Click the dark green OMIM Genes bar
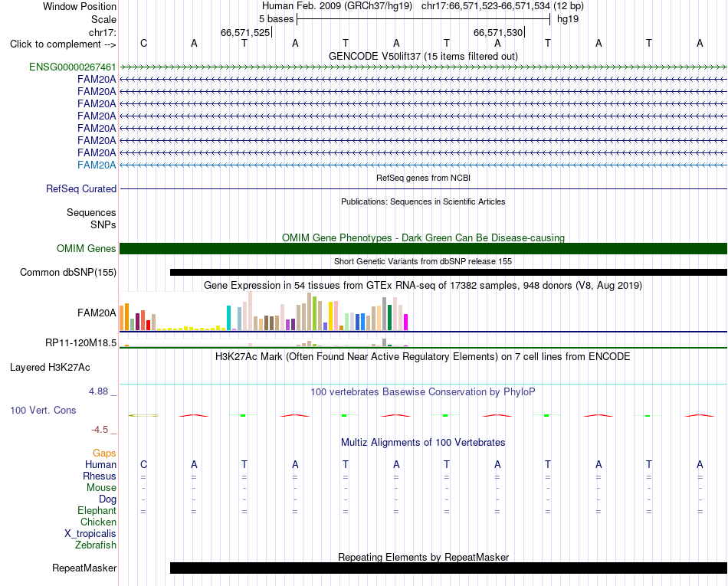 click(x=423, y=248)
